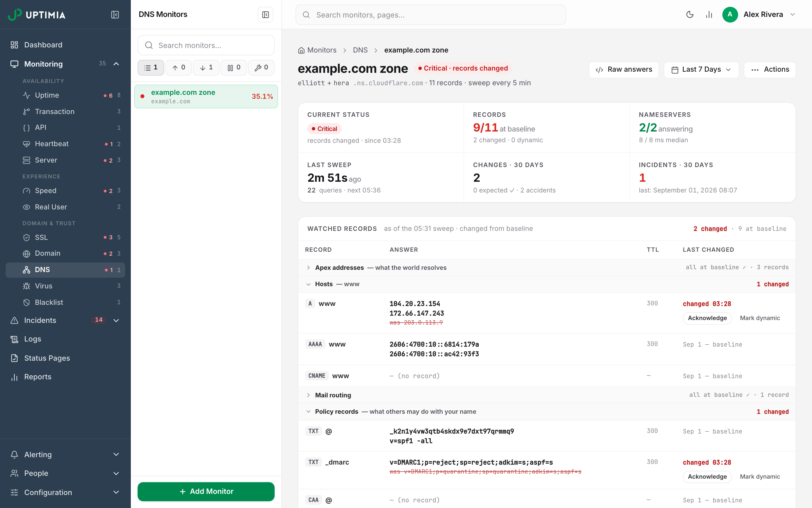Collapse the Monitoring section chevron
Image resolution: width=812 pixels, height=508 pixels.
pos(116,64)
